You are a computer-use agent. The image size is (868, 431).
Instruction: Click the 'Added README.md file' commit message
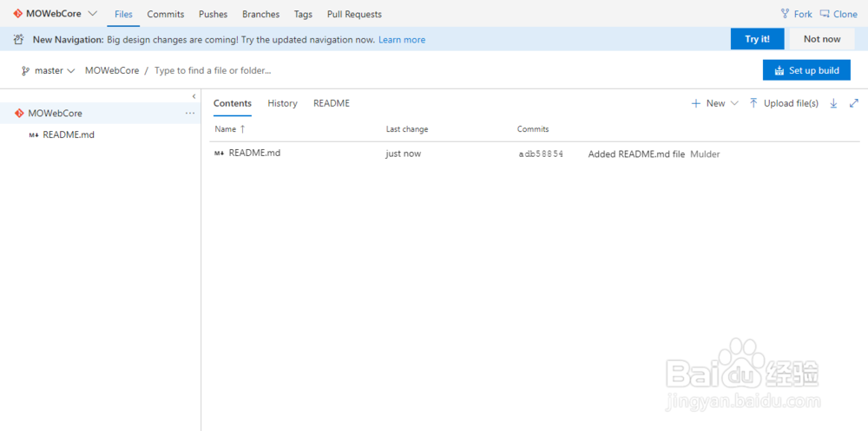[x=636, y=154]
